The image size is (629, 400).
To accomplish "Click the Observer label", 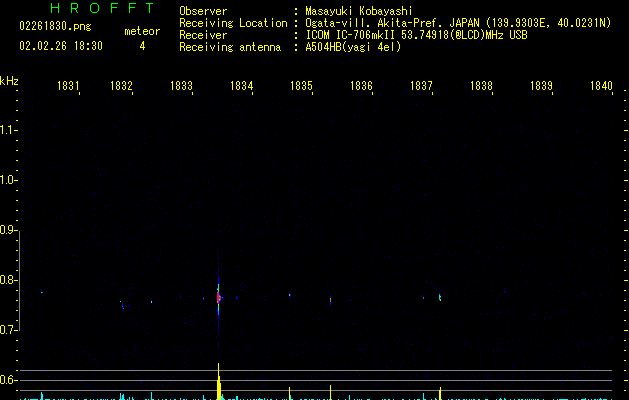I will [x=203, y=11].
